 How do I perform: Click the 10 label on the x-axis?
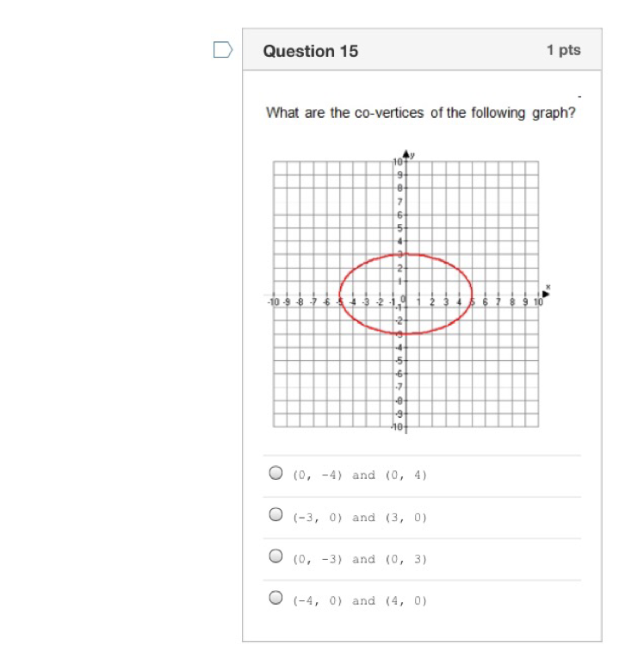pos(538,302)
